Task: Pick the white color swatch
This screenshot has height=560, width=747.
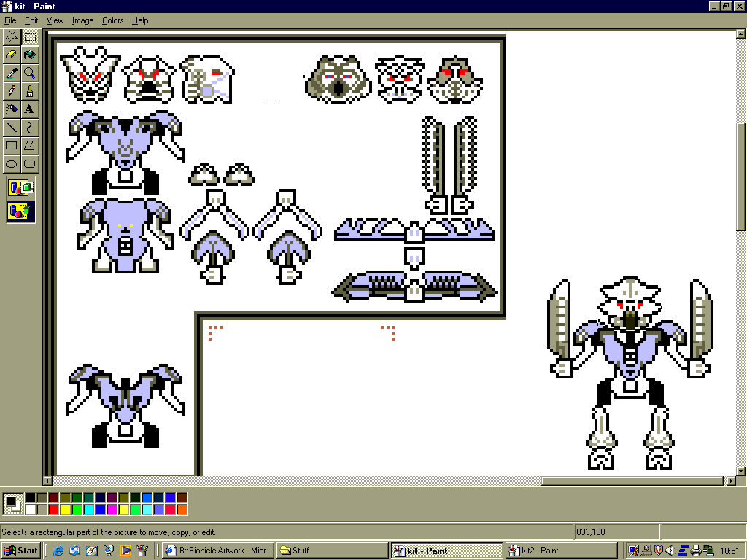Action: click(x=30, y=510)
